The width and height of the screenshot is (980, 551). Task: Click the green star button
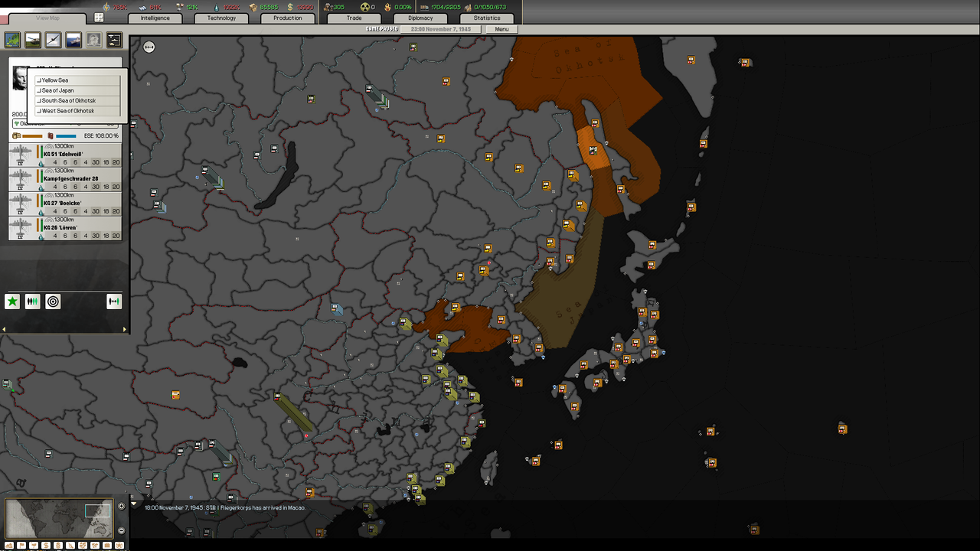coord(12,302)
